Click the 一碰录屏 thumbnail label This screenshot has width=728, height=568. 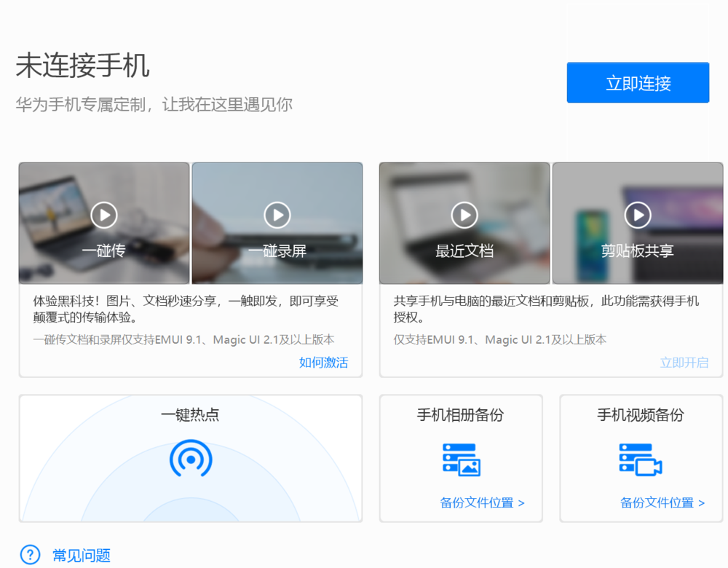pyautogui.click(x=277, y=251)
